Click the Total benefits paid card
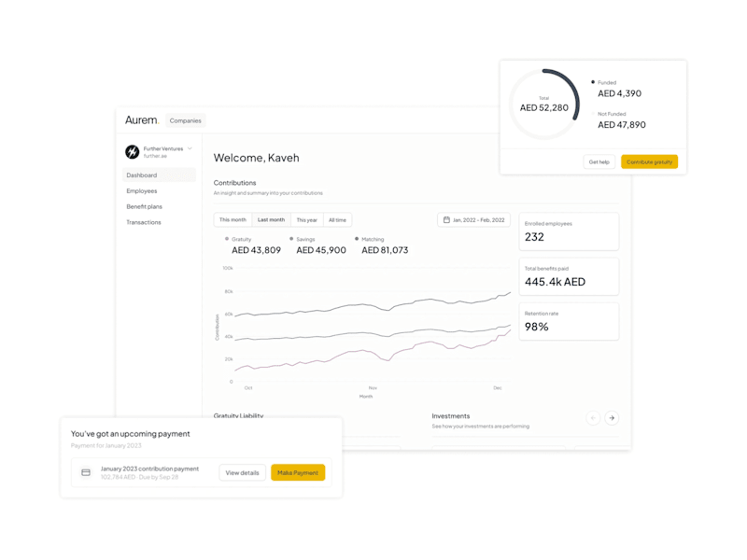This screenshot has height=560, width=747. (569, 276)
